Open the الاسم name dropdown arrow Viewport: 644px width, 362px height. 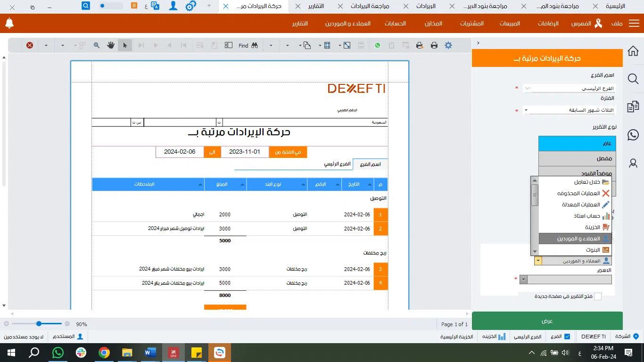coord(523,280)
